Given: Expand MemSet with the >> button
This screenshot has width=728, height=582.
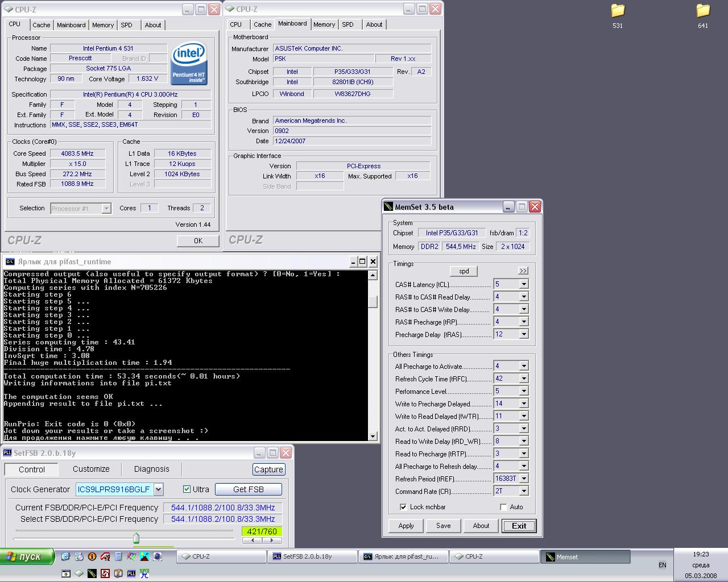Looking at the screenshot, I should point(523,271).
